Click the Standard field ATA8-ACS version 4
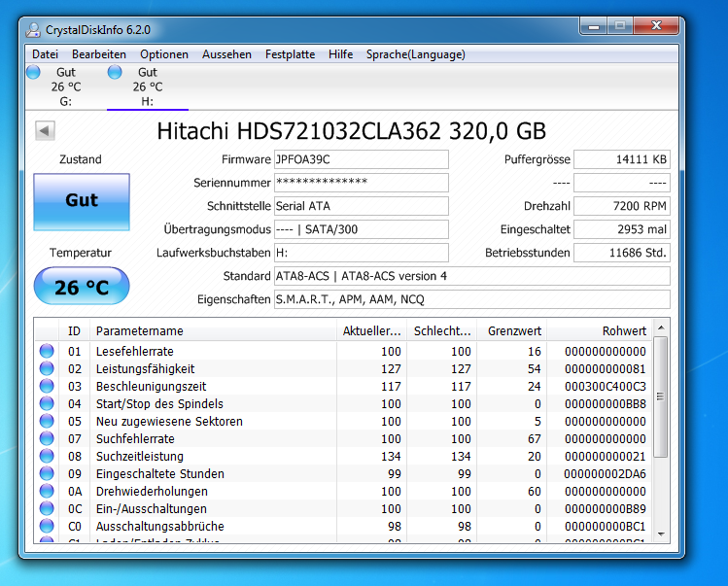Screen dimensions: 728x586 coord(472,276)
